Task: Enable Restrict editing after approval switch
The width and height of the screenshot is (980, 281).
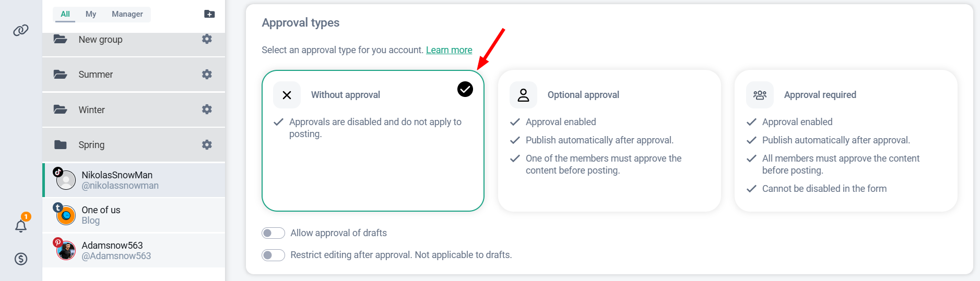Action: (x=273, y=255)
